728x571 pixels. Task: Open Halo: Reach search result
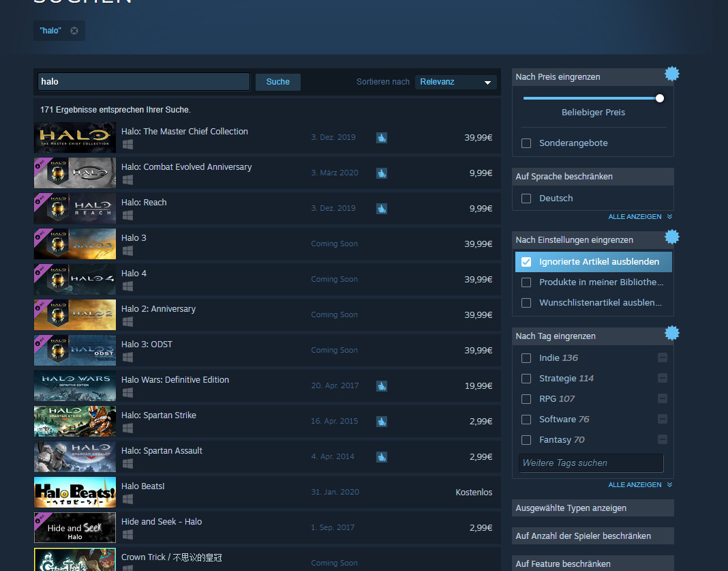[x=267, y=209]
